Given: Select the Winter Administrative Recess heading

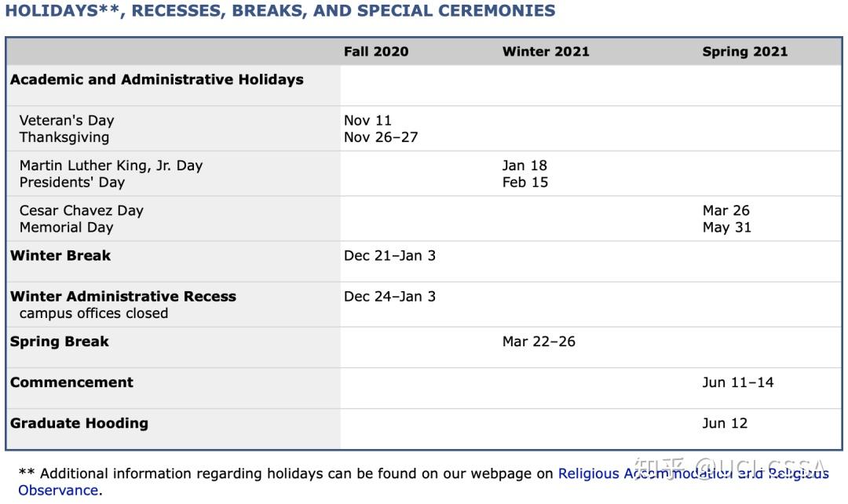Looking at the screenshot, I should (123, 297).
